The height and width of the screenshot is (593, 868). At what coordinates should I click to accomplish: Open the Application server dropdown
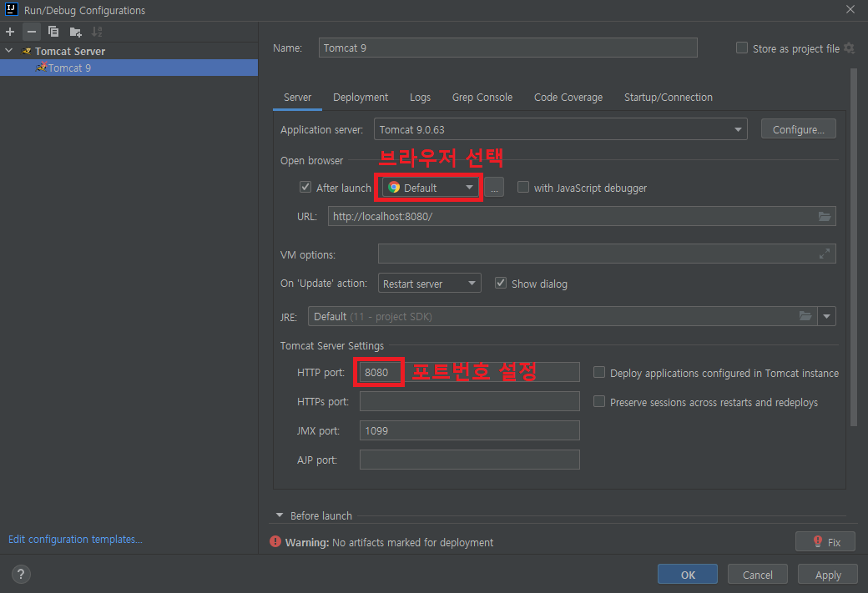click(560, 129)
